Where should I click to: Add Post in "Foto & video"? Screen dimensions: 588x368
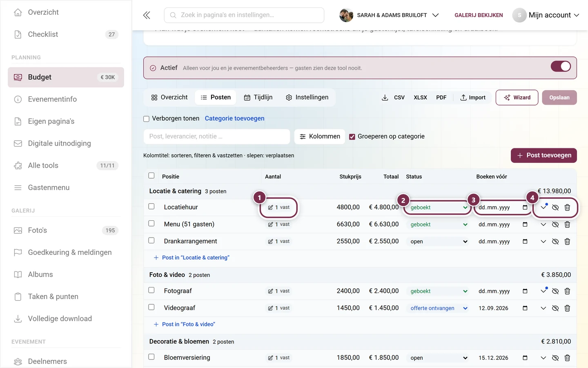(184, 324)
